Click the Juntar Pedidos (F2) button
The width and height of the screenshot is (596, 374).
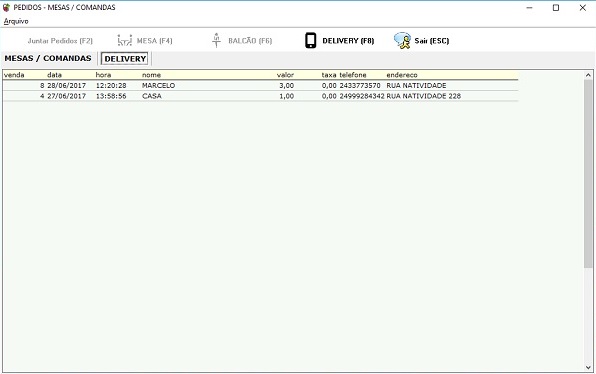point(60,41)
